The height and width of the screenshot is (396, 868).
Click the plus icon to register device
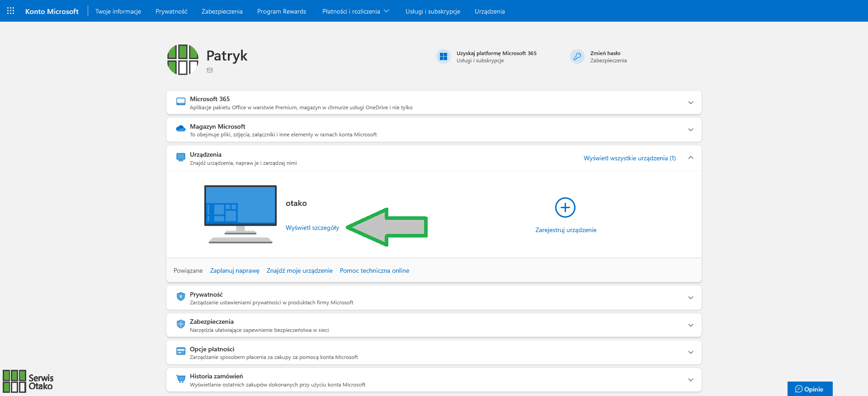click(565, 208)
